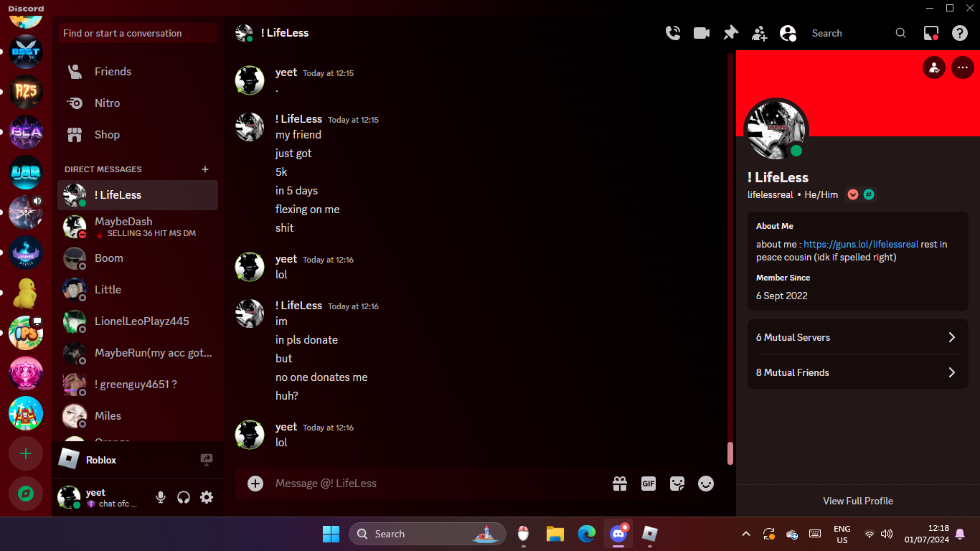Add friends to this DM

(x=760, y=33)
